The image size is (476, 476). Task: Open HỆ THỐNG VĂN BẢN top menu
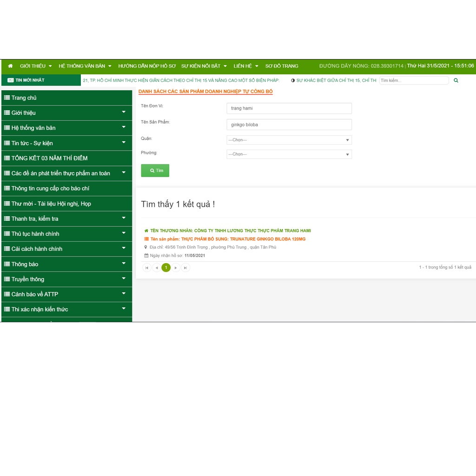(x=85, y=66)
